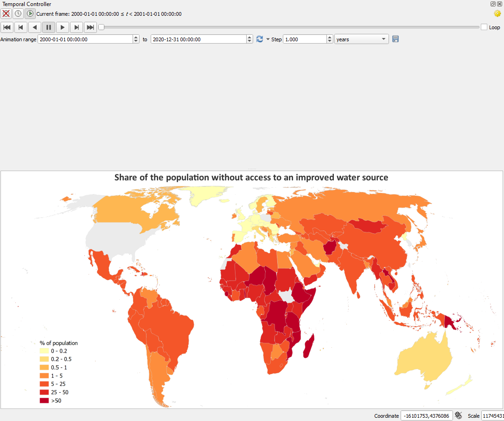Skip to the end of the animation
The height and width of the screenshot is (421, 504).
coord(90,27)
